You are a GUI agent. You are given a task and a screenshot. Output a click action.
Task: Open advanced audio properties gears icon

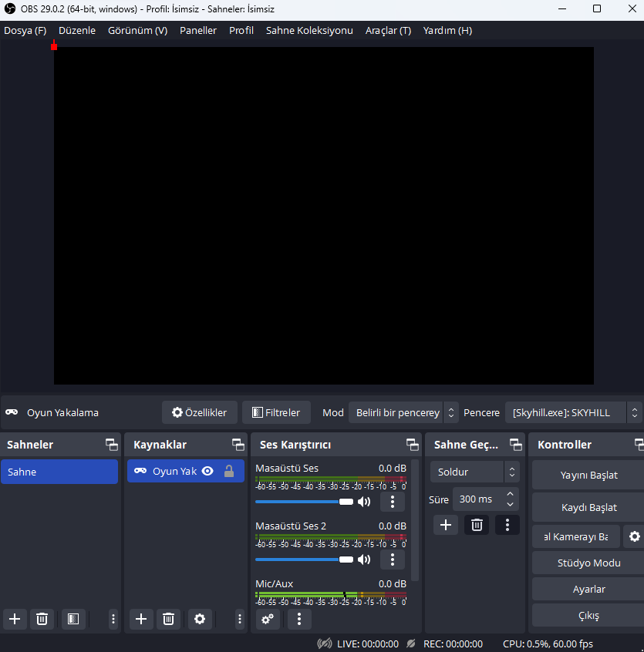(268, 619)
